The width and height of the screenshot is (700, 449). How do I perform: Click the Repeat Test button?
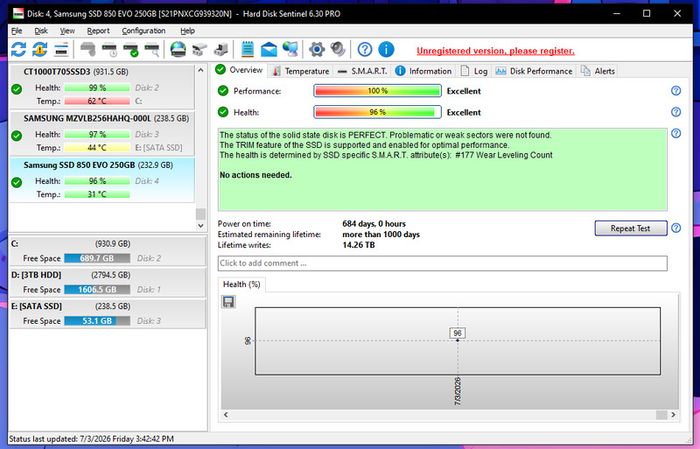[x=630, y=228]
